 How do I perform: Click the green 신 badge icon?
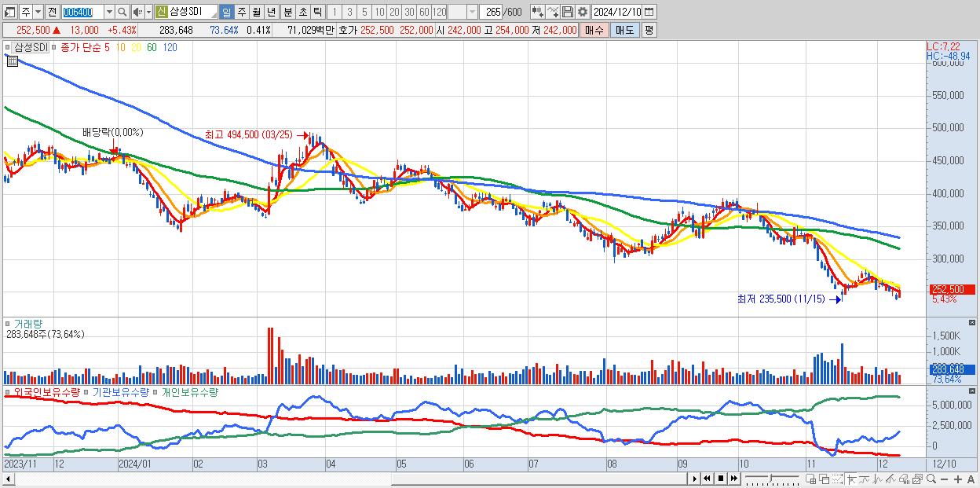161,12
